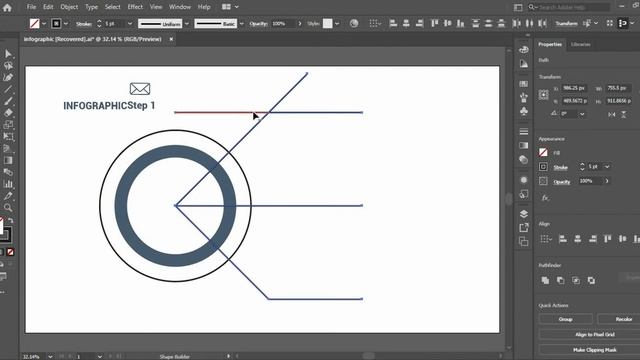Click the Stroke swatch in Appearance section

click(x=543, y=167)
